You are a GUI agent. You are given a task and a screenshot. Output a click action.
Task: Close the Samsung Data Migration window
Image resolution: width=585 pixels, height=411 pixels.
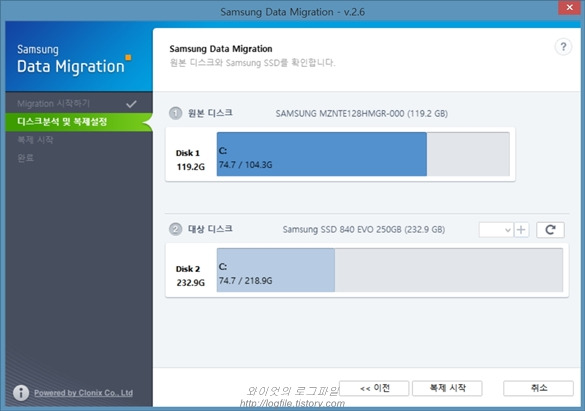tap(569, 7)
